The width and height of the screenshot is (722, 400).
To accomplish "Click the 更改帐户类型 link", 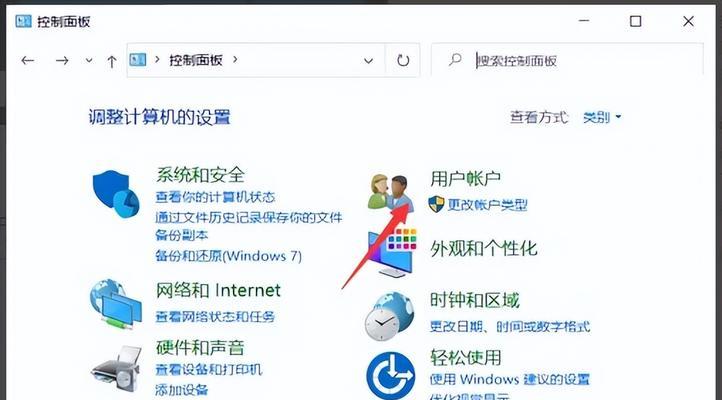I will coord(488,204).
